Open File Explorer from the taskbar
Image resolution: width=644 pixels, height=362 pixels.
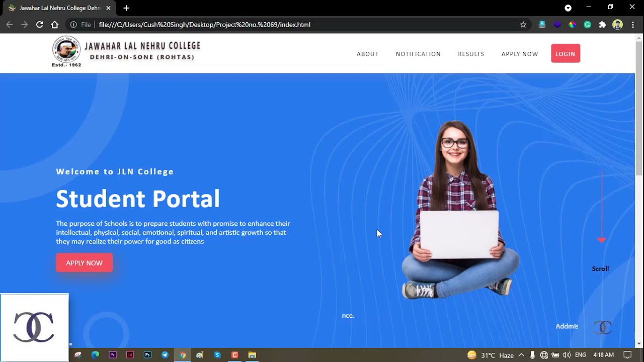pos(252,355)
